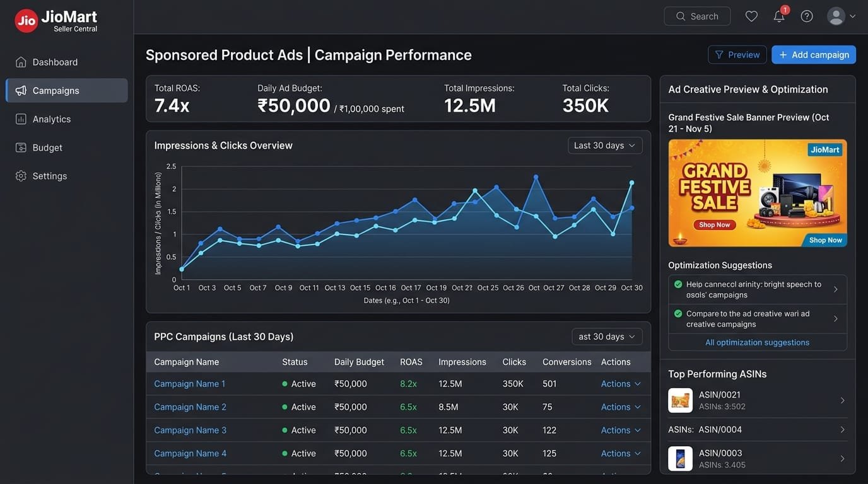
Task: Expand the profile menu arrow
Action: coord(853,16)
